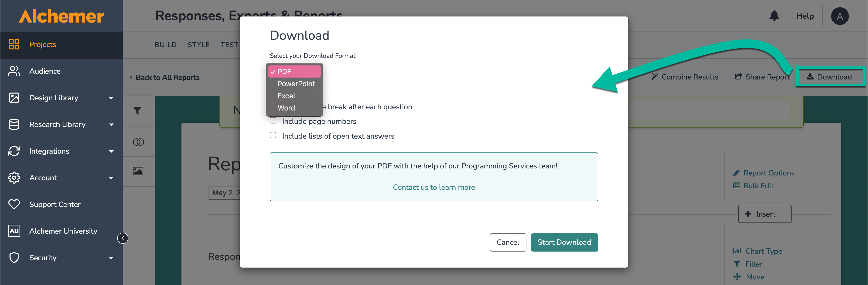
Task: Click the Audience sidebar icon
Action: pyautogui.click(x=14, y=71)
